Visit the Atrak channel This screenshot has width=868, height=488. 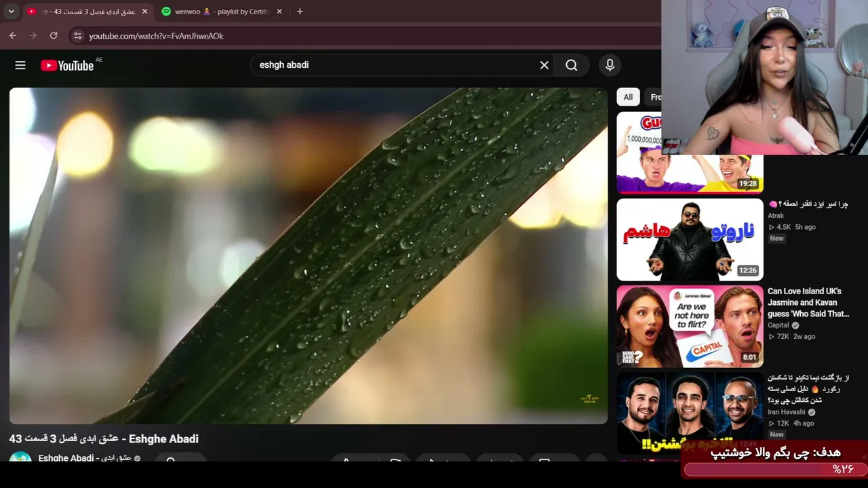pos(776,216)
